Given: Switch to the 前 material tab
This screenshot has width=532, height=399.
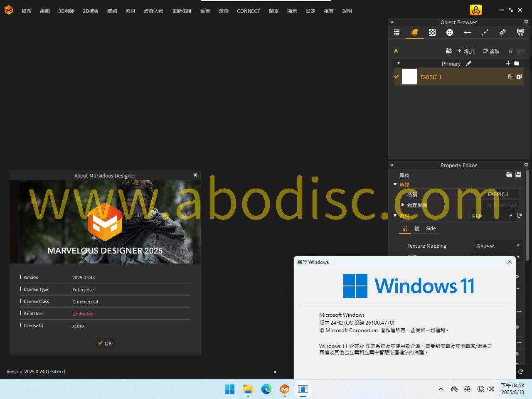Looking at the screenshot, I should pyautogui.click(x=405, y=228).
